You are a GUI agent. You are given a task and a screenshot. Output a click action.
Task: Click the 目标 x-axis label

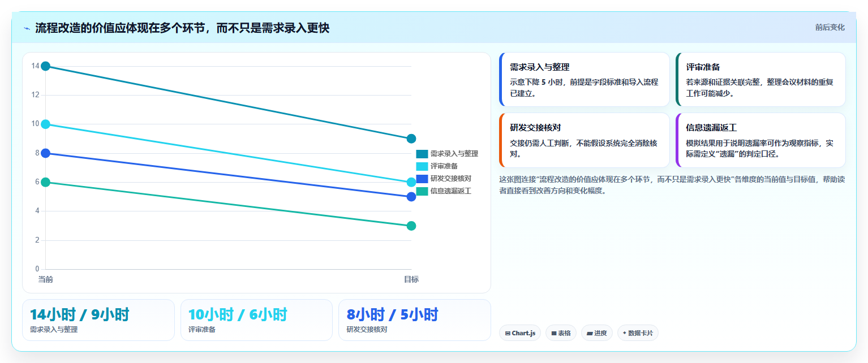click(411, 279)
